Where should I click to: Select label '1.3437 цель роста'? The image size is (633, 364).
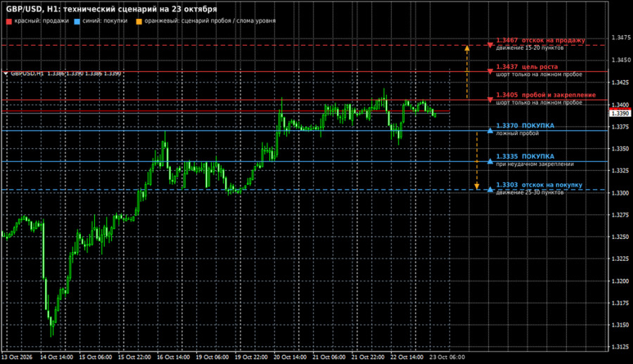[527, 67]
